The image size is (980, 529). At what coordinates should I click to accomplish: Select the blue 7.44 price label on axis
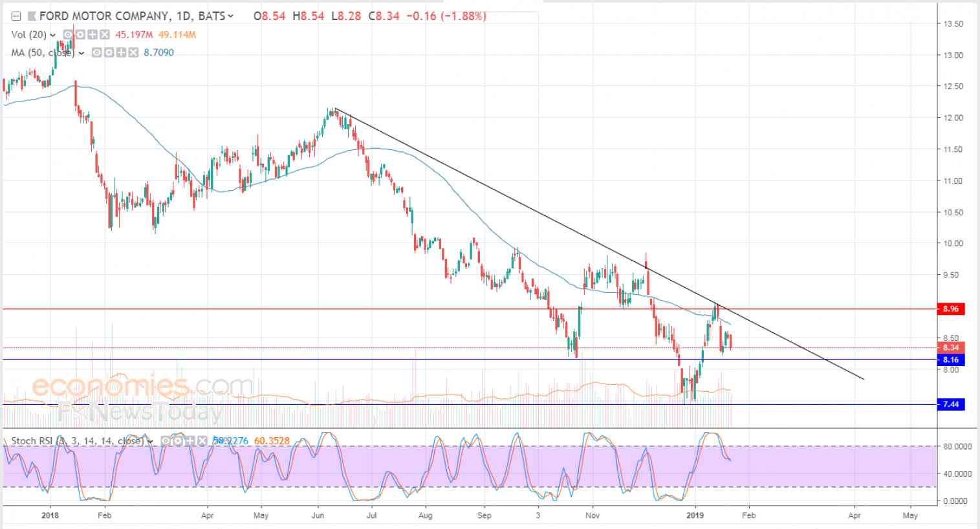coord(951,404)
